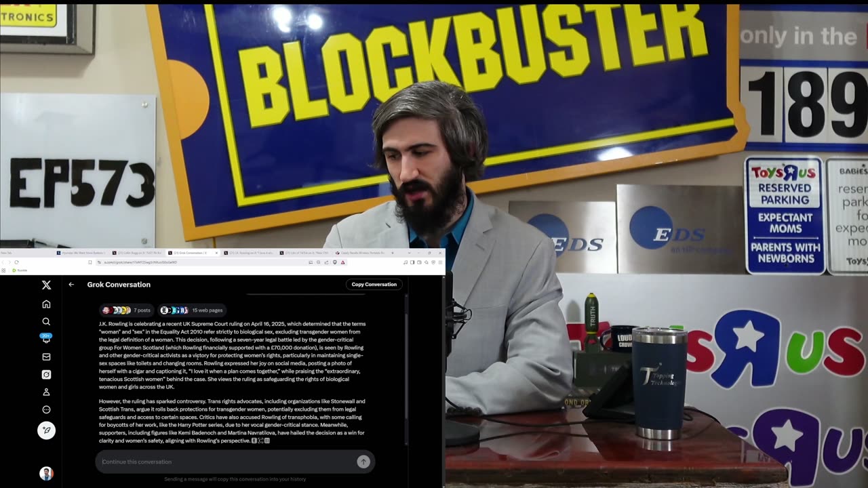This screenshot has width=868, height=488.
Task: Click the paragraph starting 'J.K. Rowling is celebrating'
Action: 233,355
